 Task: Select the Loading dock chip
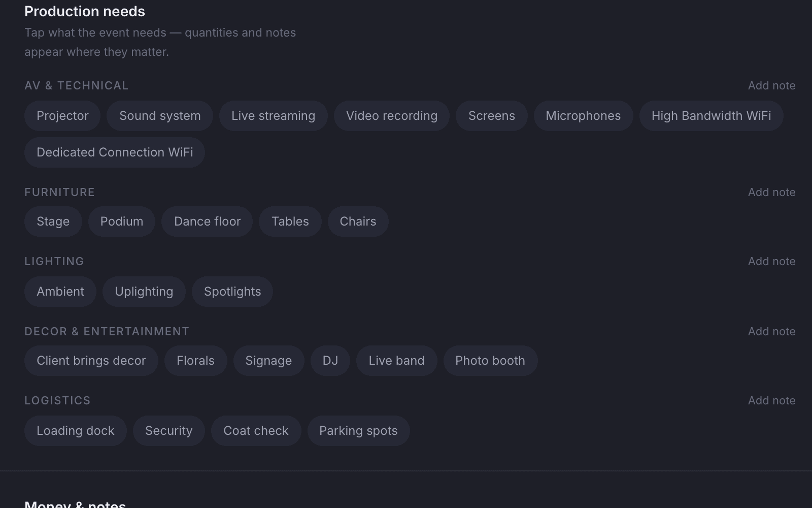(x=76, y=431)
